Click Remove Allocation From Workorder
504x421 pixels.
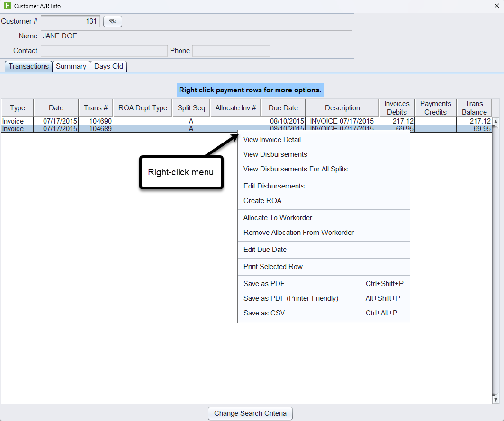tap(298, 233)
